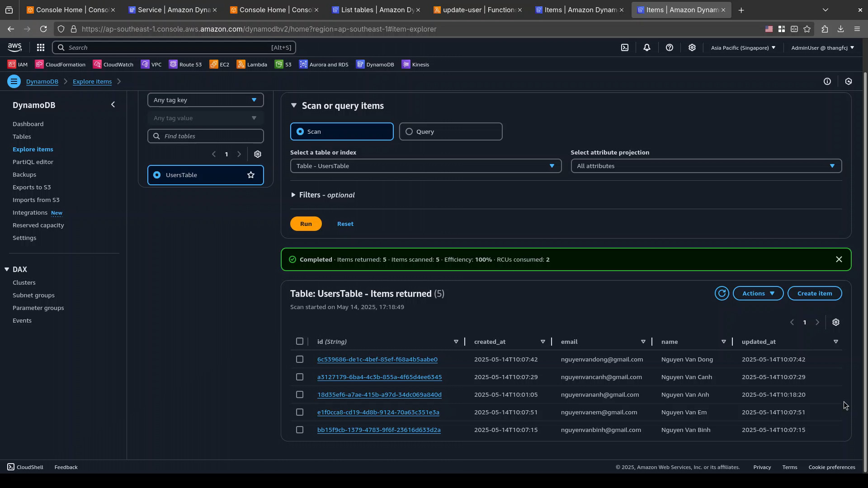Switch to the update-user Function browser tab
Screen dimensions: 868x488
477,10
